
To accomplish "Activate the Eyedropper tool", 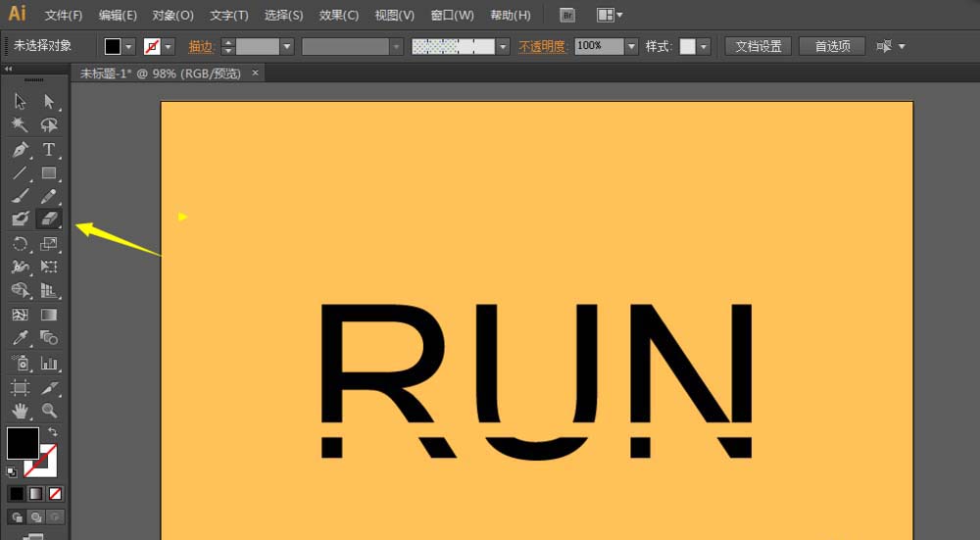I will [20, 338].
